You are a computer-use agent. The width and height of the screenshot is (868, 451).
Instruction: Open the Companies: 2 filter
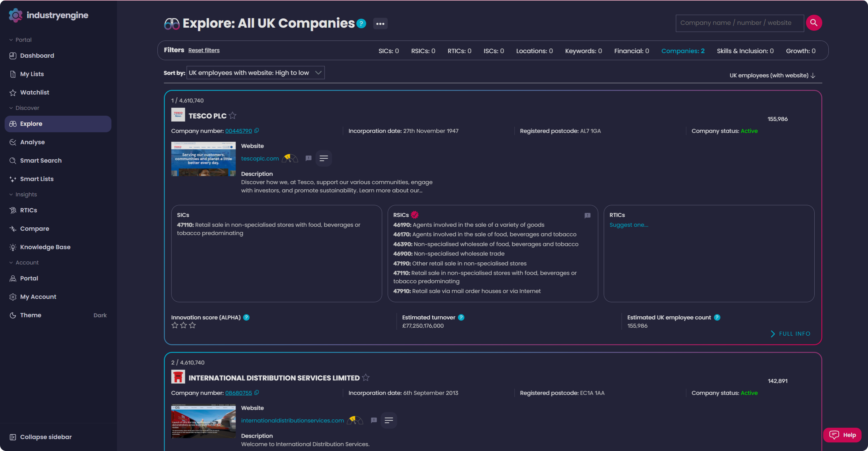click(683, 51)
